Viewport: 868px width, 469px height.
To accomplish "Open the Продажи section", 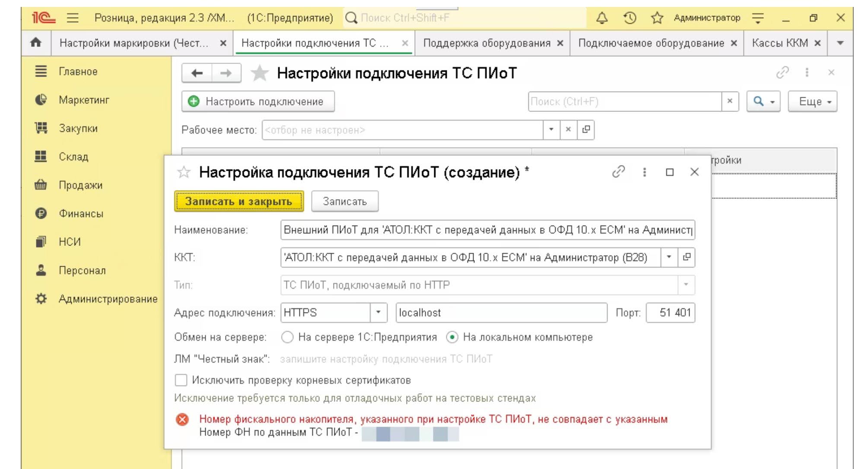I will (x=80, y=185).
